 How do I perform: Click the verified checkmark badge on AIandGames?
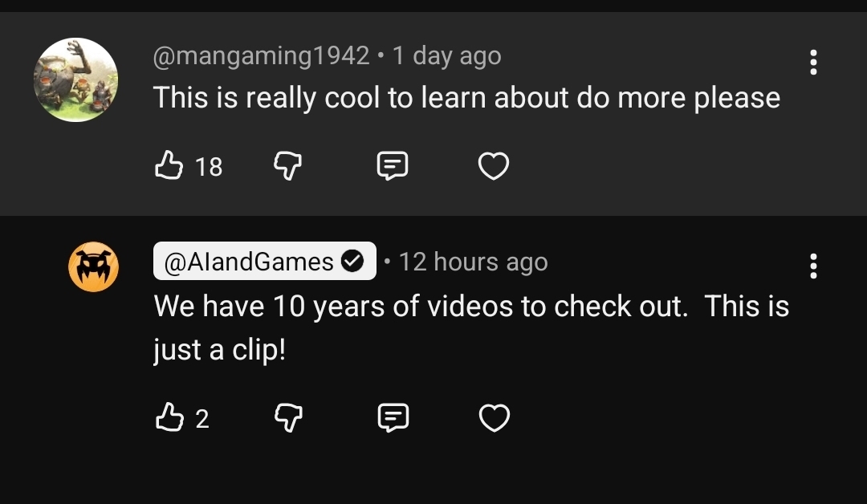pyautogui.click(x=352, y=262)
